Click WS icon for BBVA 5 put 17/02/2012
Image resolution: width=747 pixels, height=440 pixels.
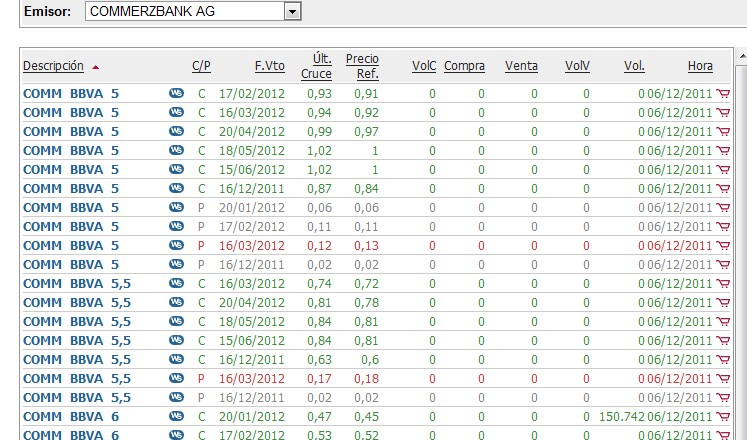click(x=176, y=226)
